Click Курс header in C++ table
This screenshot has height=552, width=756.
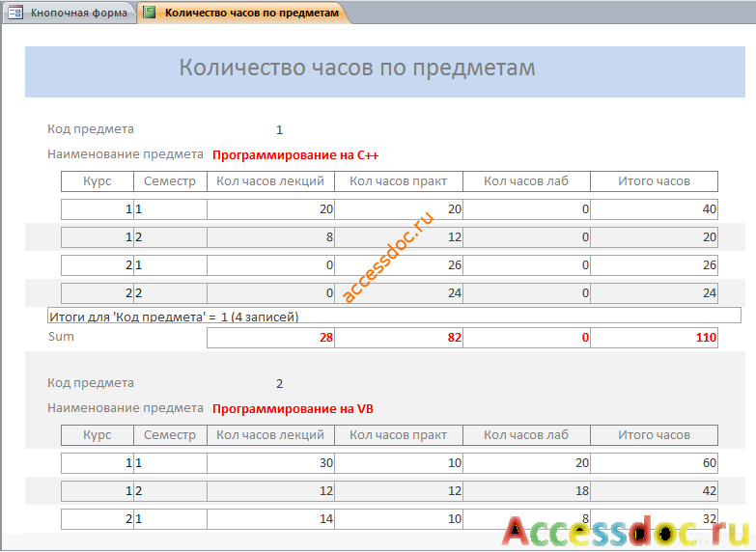point(98,181)
